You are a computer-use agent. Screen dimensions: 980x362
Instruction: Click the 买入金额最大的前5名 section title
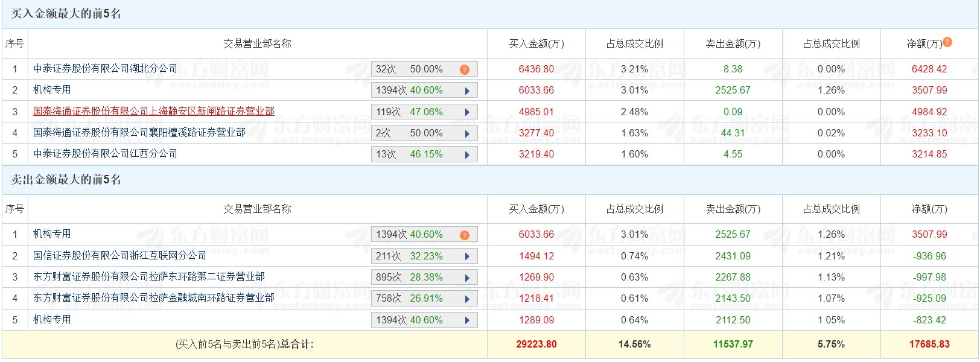tap(66, 13)
